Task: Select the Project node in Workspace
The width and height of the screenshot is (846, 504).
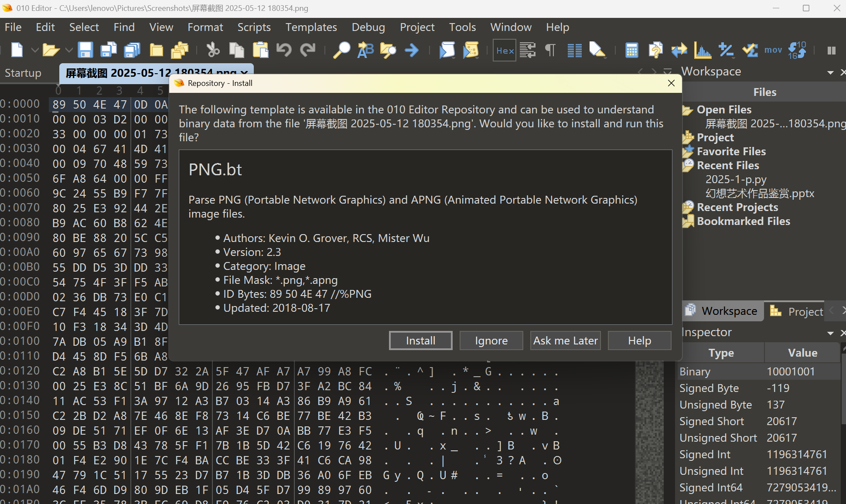Action: [x=715, y=137]
